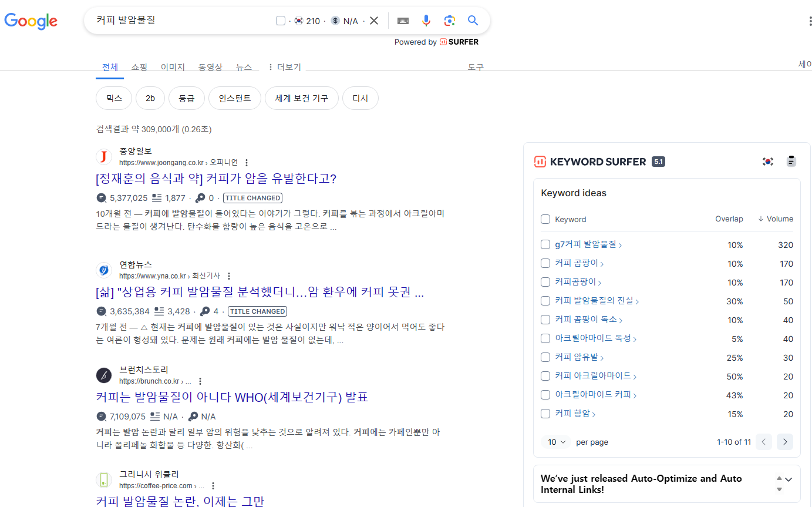This screenshot has width=812, height=507.
Task: Switch to the 이미지 tab
Action: (172, 67)
